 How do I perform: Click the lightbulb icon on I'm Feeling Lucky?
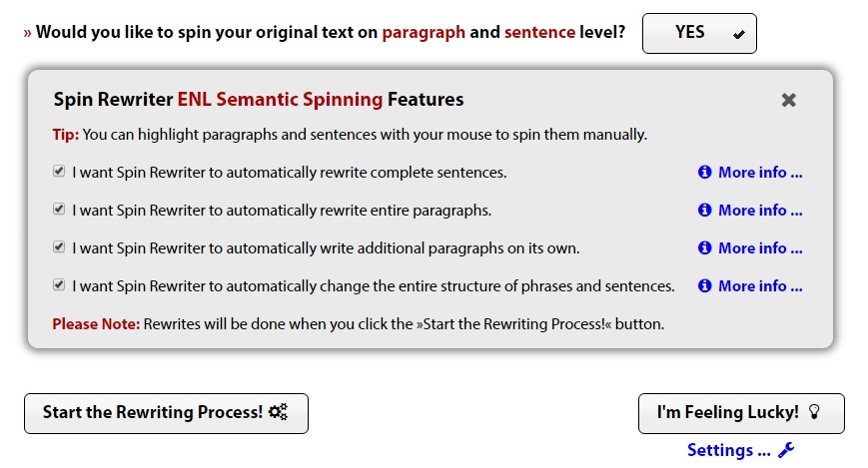(x=814, y=411)
